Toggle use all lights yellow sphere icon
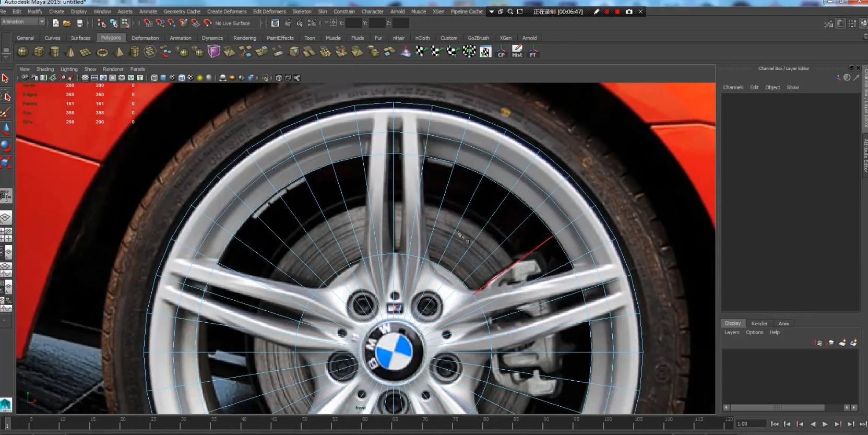The width and height of the screenshot is (868, 435). tap(199, 78)
